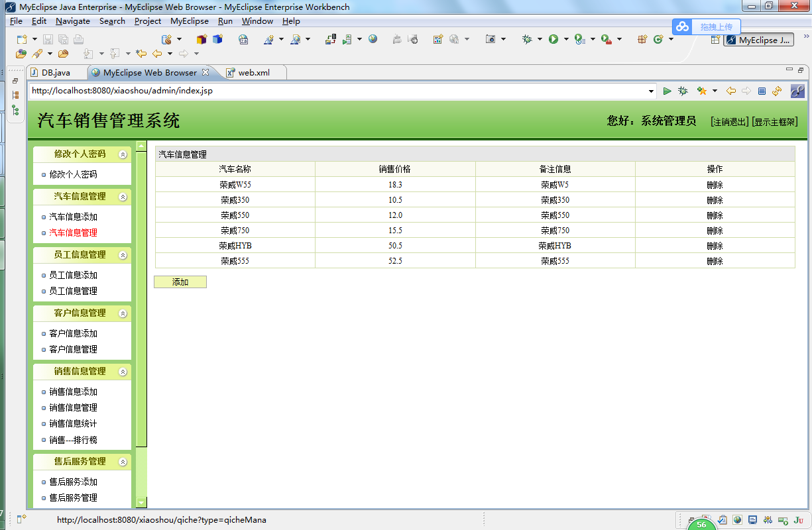This screenshot has height=530, width=812.
Task: Switch to the web.xml tab
Action: pos(254,72)
